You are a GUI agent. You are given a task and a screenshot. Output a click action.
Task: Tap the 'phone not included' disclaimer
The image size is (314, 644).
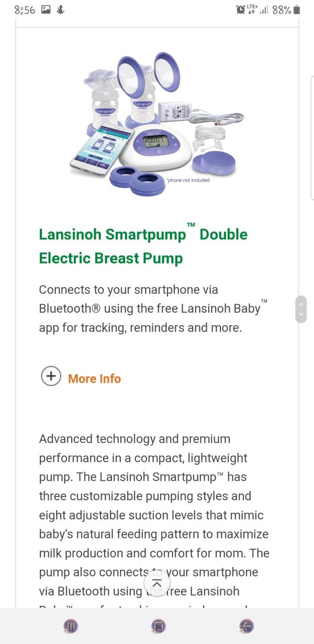click(x=188, y=180)
